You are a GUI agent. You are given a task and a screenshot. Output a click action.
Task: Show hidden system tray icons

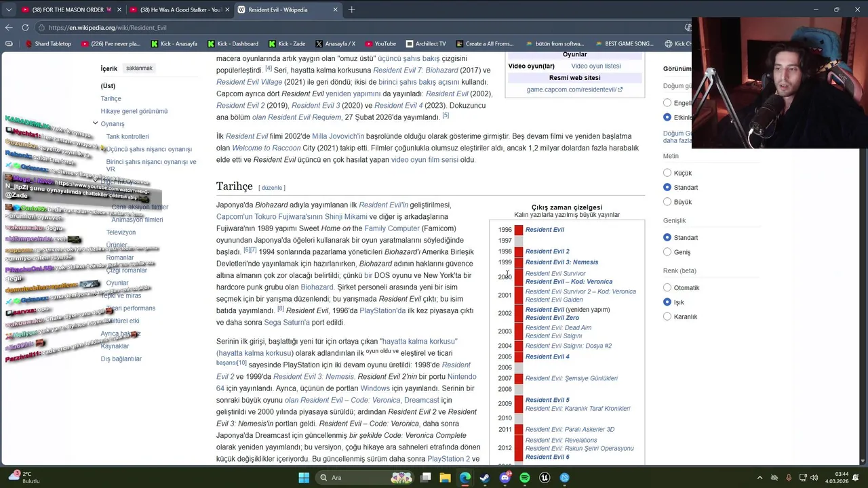[x=759, y=478]
